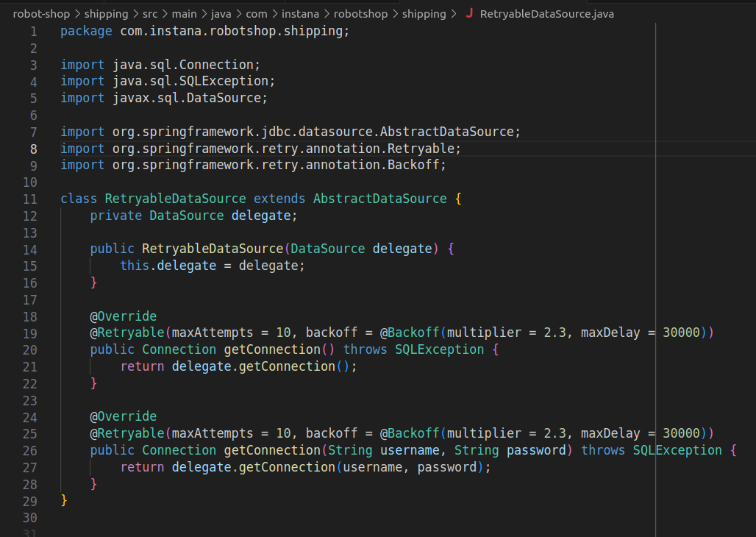
Task: Open the robot-shop breadcrumb segment
Action: point(41,14)
